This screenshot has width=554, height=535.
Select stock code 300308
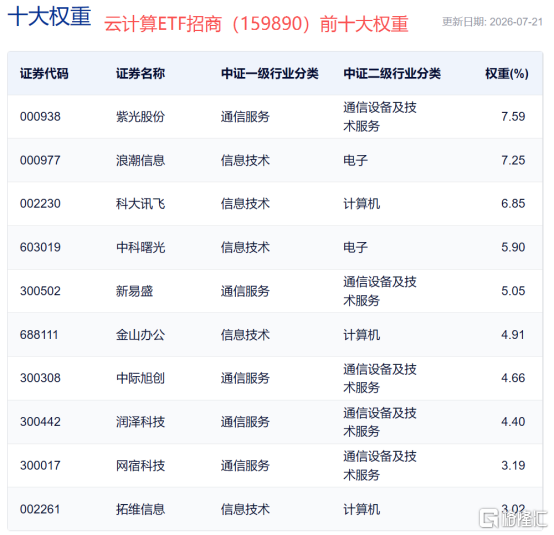[x=40, y=378]
